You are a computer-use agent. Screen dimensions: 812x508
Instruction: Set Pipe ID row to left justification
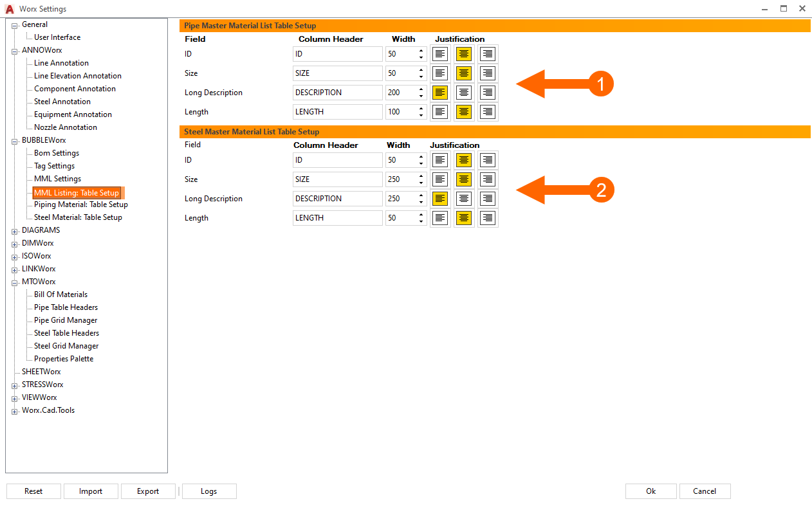tap(440, 54)
